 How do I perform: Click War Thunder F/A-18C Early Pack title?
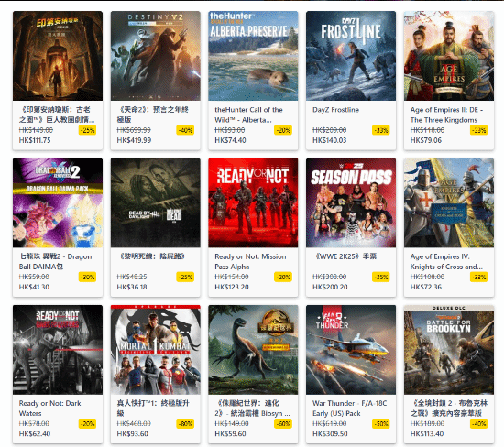349,409
